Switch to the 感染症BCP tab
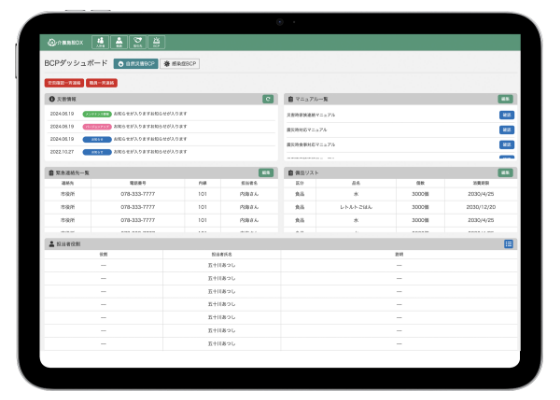Image resolution: width=560 pixels, height=400 pixels. pos(180,64)
